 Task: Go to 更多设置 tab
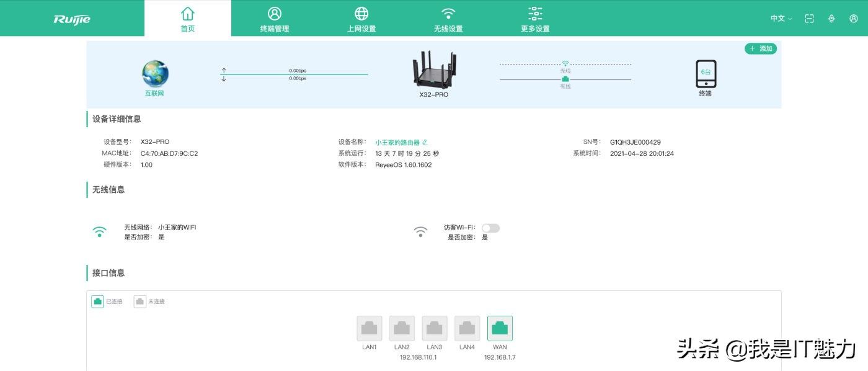pyautogui.click(x=534, y=19)
